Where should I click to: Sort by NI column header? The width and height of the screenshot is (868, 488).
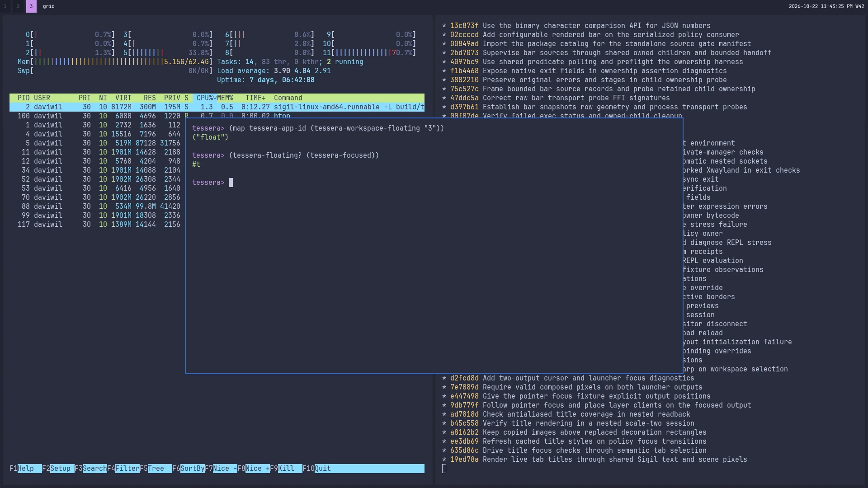tap(103, 98)
